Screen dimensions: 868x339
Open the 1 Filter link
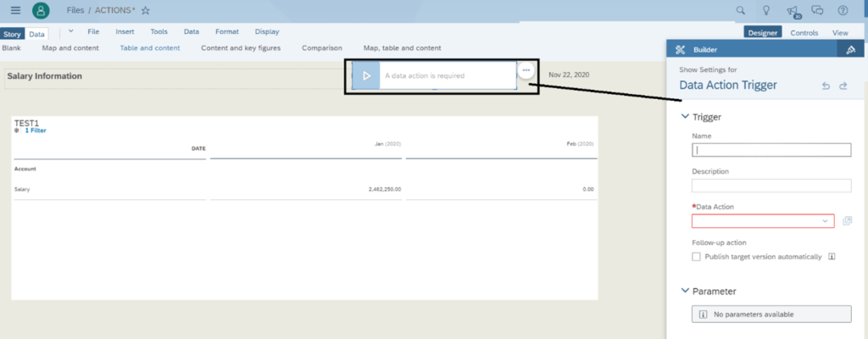pos(36,131)
